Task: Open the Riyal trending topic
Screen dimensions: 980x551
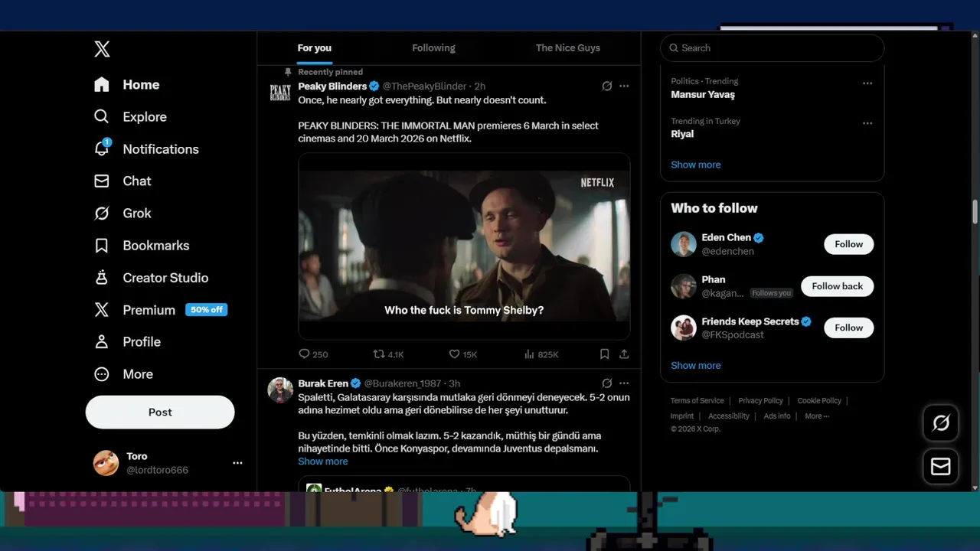Action: coord(682,134)
